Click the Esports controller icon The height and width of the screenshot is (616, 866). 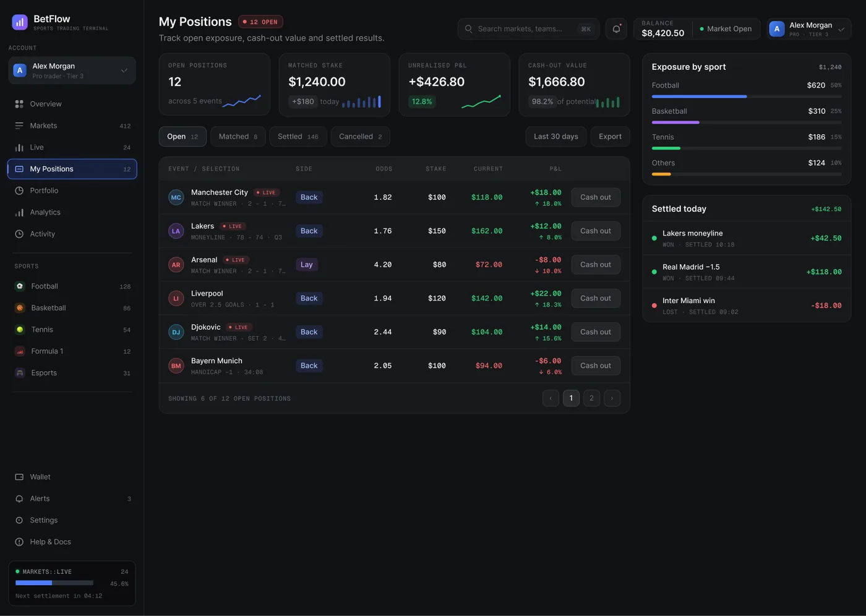[x=20, y=373]
